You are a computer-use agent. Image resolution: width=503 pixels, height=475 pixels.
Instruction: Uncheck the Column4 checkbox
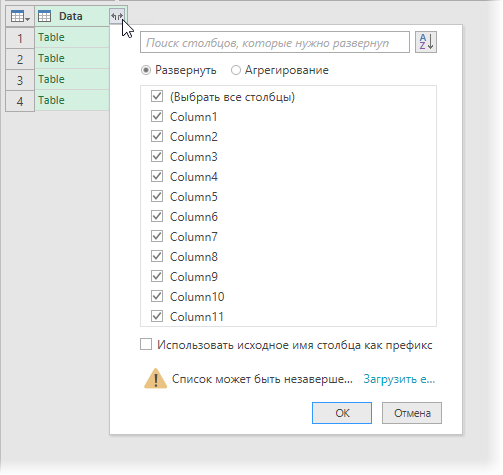(x=157, y=176)
